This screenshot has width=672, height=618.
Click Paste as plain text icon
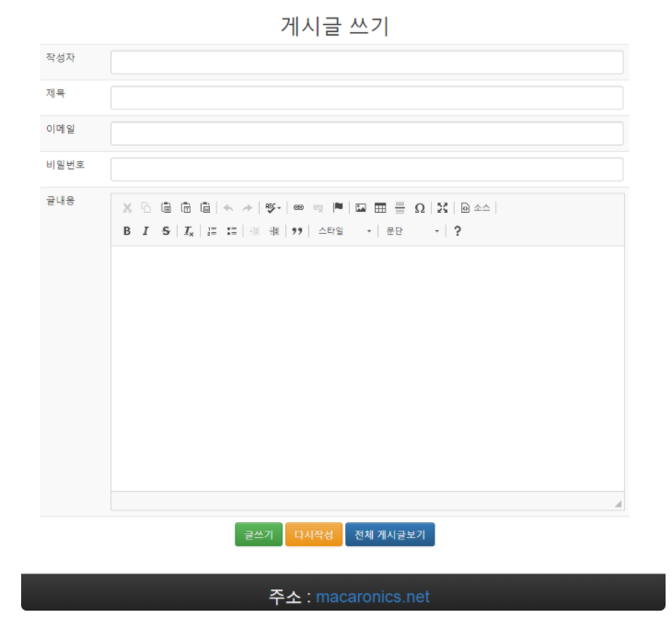[x=186, y=208]
